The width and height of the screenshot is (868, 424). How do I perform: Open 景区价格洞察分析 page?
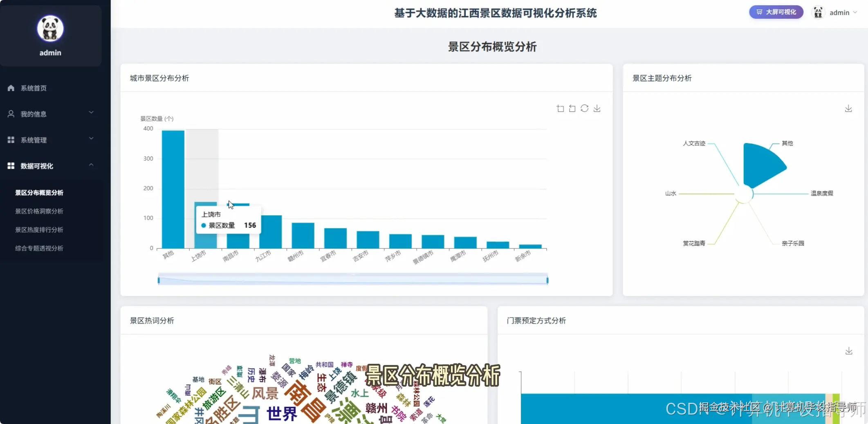(39, 211)
